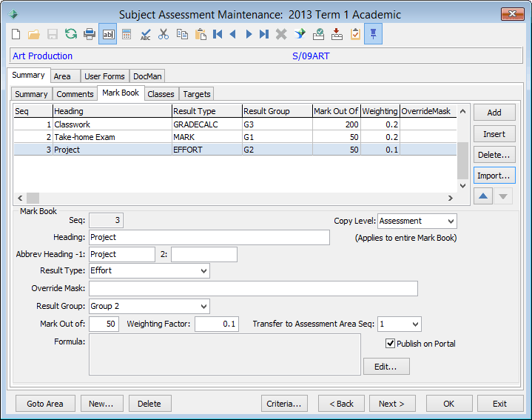
Task: Click the Delete... button beside the grid
Action: coord(494,155)
